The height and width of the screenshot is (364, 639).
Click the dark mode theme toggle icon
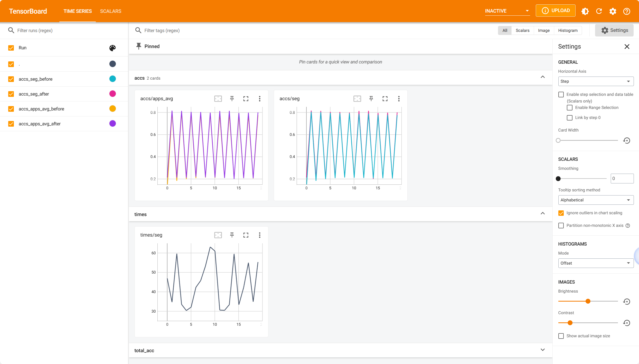click(585, 11)
